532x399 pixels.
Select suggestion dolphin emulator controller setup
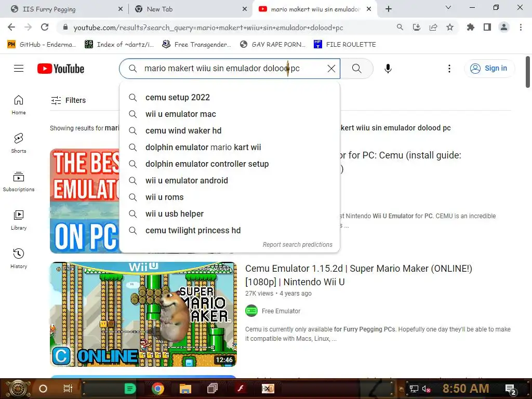coord(230,164)
